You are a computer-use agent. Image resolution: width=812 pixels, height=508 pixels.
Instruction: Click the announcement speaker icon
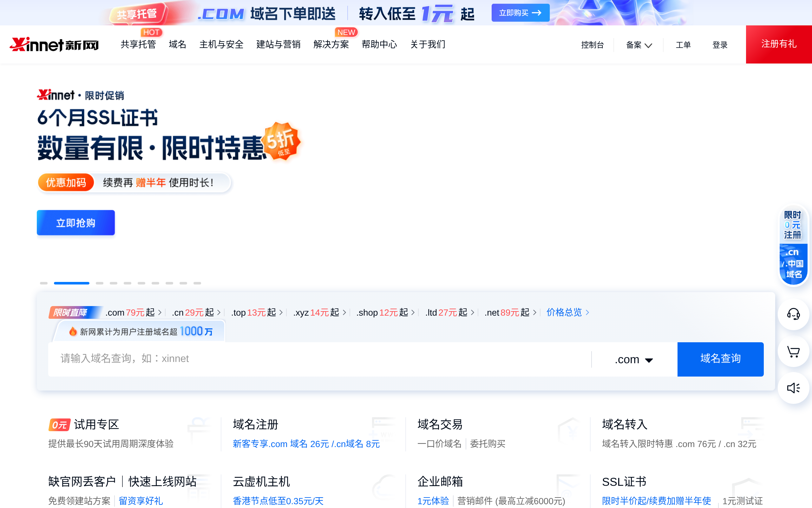coord(793,388)
